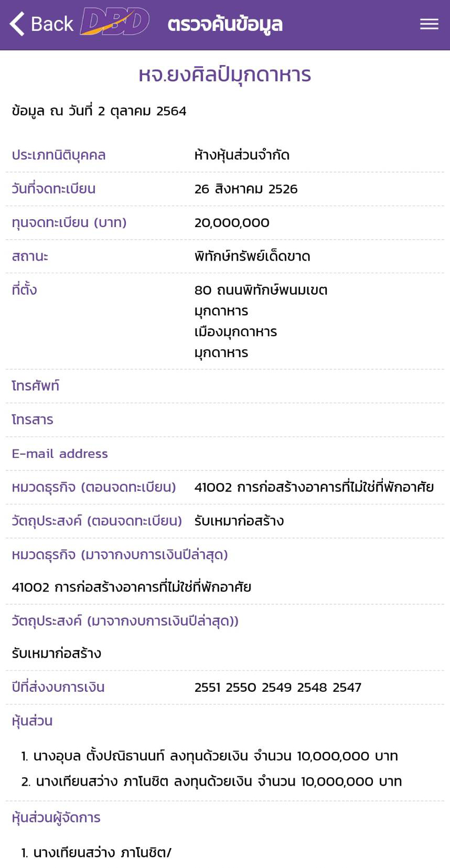Select registration date 26 สิงหาคม 2526
450x868 pixels.
(245, 189)
